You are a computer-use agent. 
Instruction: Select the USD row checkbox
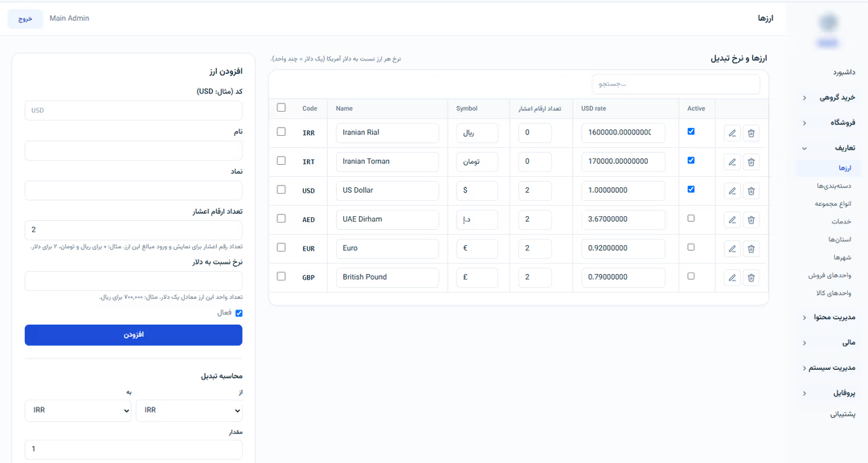coord(281,190)
